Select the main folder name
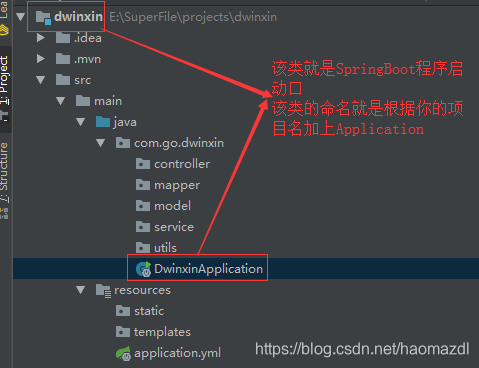Image resolution: width=479 pixels, height=368 pixels. [x=108, y=101]
